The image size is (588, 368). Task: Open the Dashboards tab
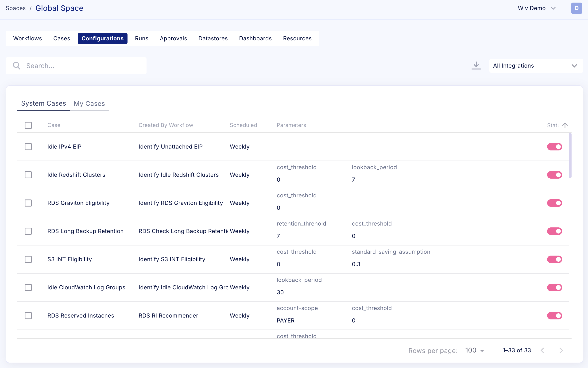tap(255, 38)
